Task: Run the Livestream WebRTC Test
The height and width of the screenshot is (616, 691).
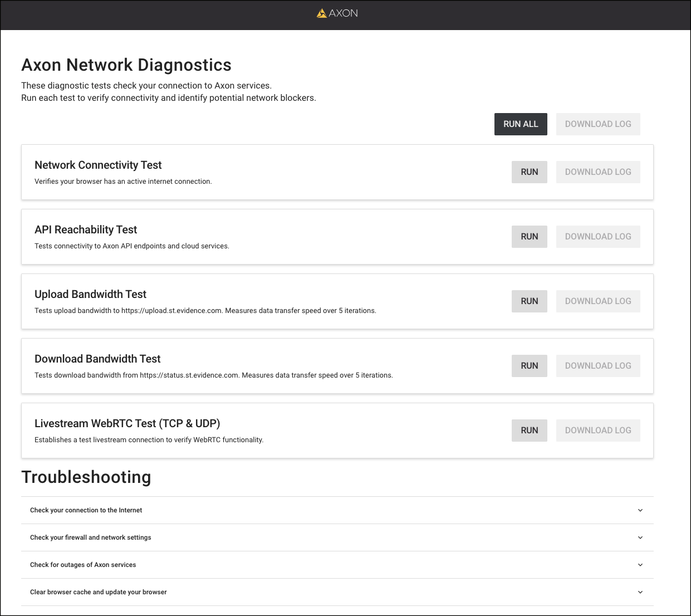Action: point(529,431)
